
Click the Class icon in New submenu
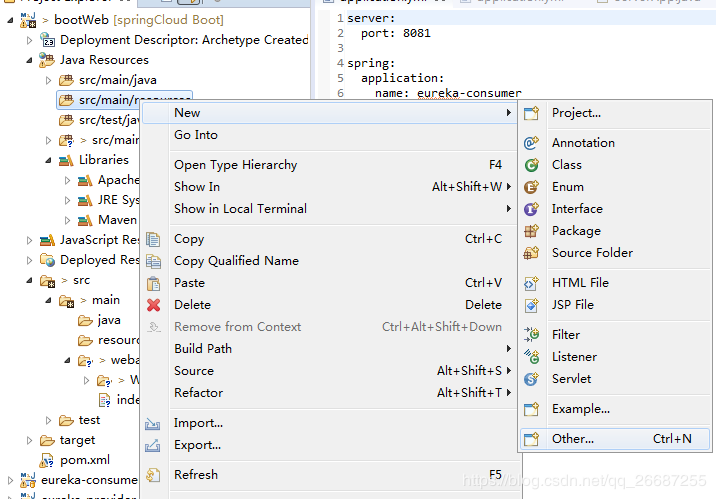click(x=532, y=165)
